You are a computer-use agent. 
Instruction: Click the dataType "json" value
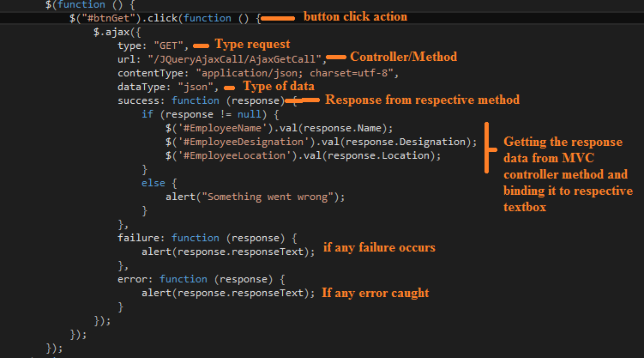pyautogui.click(x=197, y=87)
